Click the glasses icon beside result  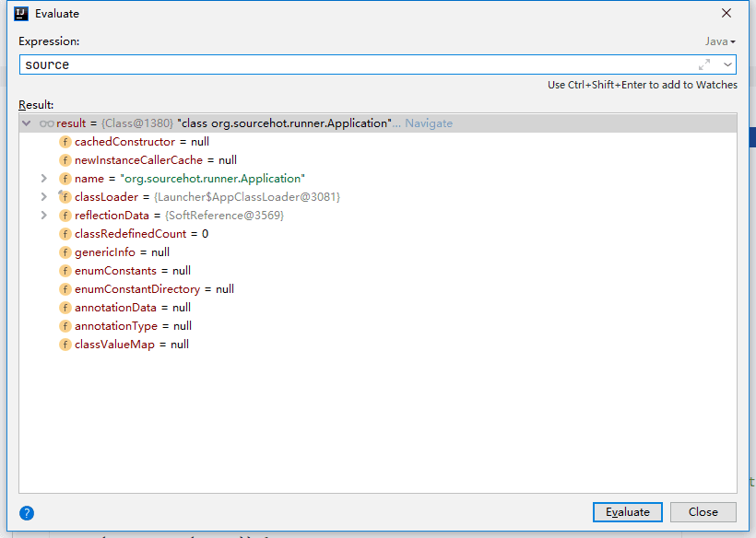pos(46,123)
